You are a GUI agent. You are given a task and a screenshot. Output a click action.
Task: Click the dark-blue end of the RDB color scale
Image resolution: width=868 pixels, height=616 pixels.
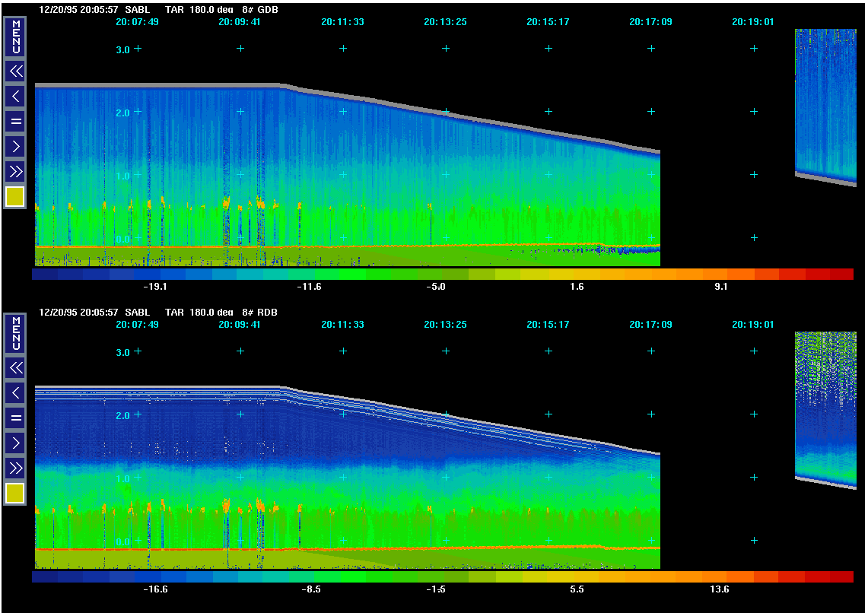tap(44, 577)
